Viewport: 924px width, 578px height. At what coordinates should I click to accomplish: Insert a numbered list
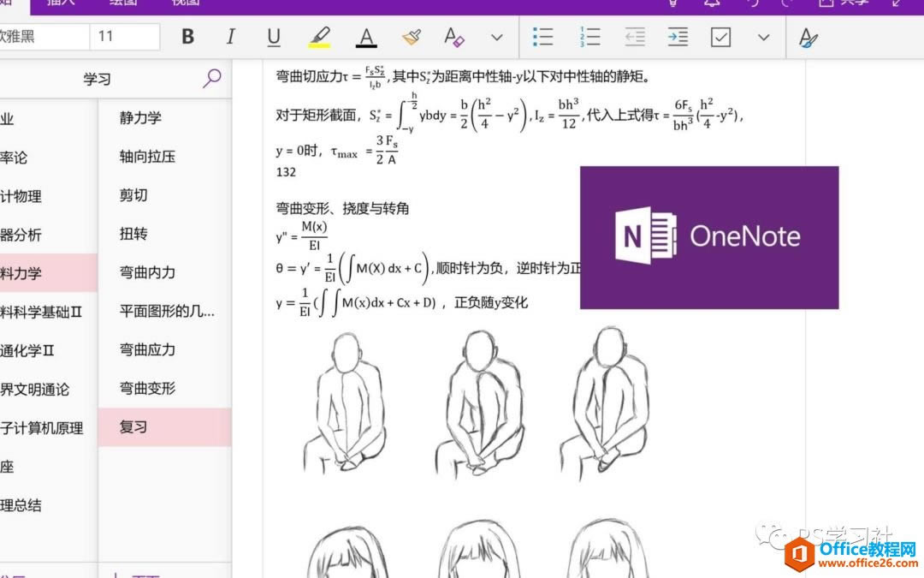point(588,37)
